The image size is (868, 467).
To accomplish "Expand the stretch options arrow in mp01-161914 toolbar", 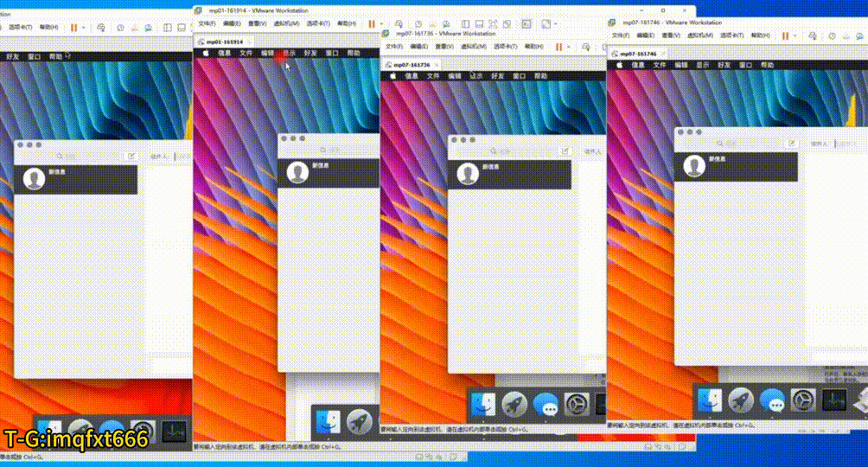I will 555,24.
